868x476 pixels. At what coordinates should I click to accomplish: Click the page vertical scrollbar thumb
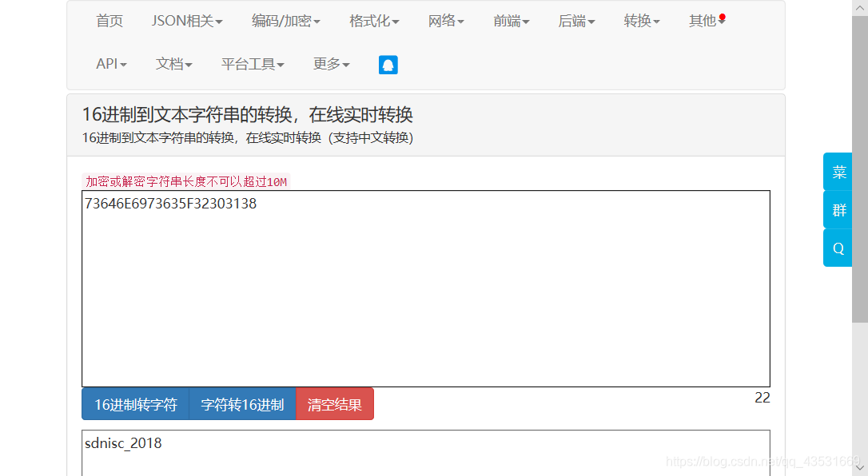(860, 169)
